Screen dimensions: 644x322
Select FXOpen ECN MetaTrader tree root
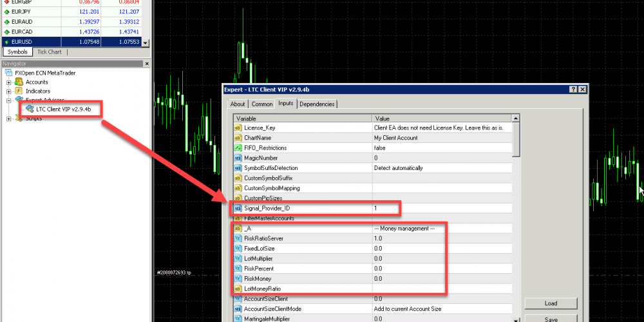(x=45, y=73)
